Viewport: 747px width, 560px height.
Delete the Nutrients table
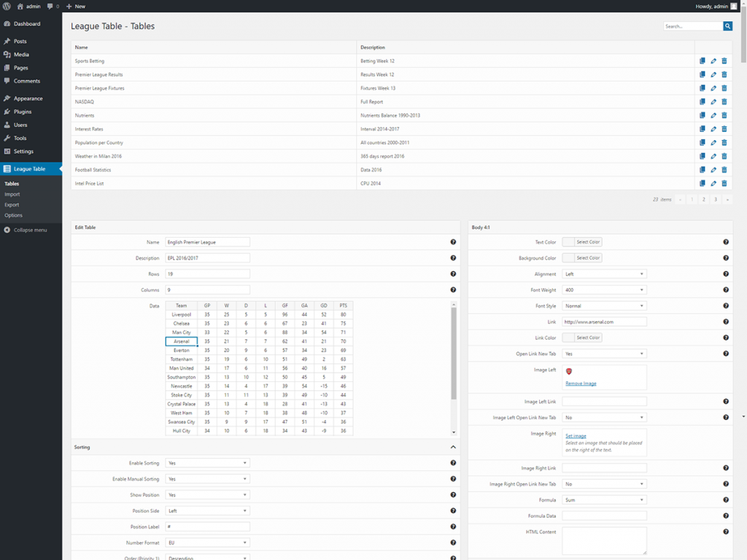click(x=724, y=115)
